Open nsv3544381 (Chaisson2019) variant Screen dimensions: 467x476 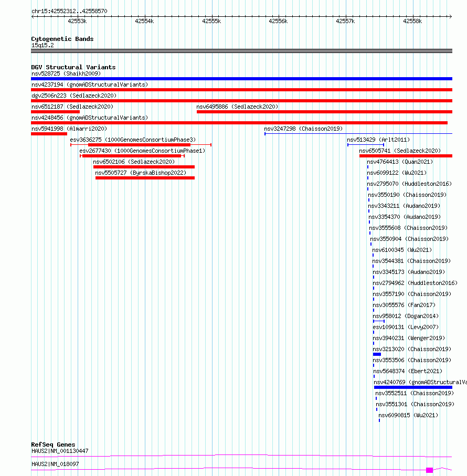[x=411, y=261]
